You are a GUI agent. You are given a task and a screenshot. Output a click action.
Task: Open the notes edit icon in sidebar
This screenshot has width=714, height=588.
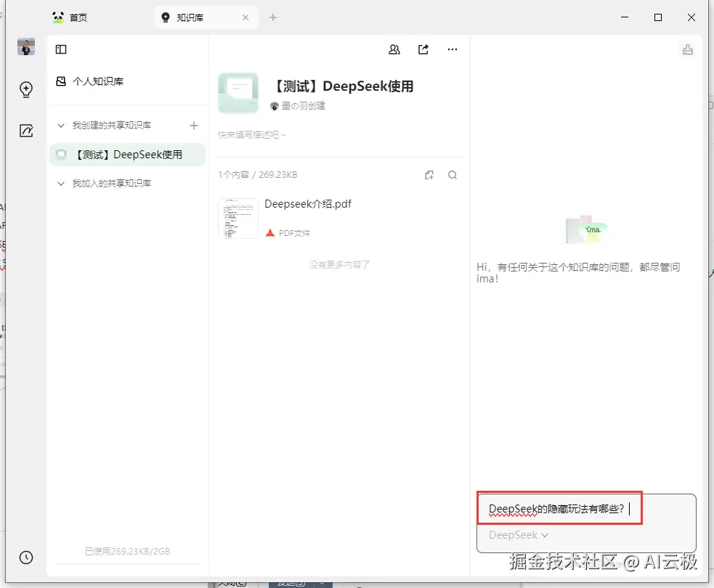(x=26, y=131)
